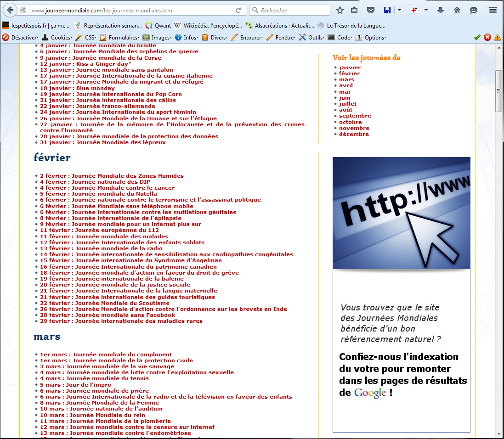504x439 pixels.
Task: Expand the Désactiver toolbar dropdown
Action: pyautogui.click(x=21, y=38)
